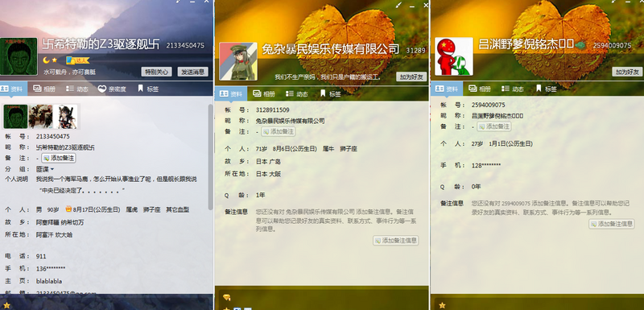
Task: Click 添加备注信息 button in right window
Action: pos(612,224)
